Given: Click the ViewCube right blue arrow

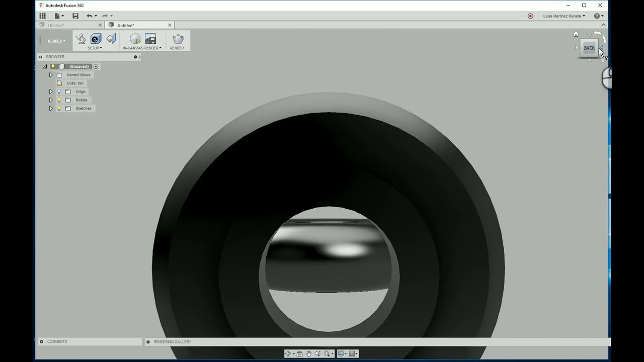Looking at the screenshot, I should [602, 47].
